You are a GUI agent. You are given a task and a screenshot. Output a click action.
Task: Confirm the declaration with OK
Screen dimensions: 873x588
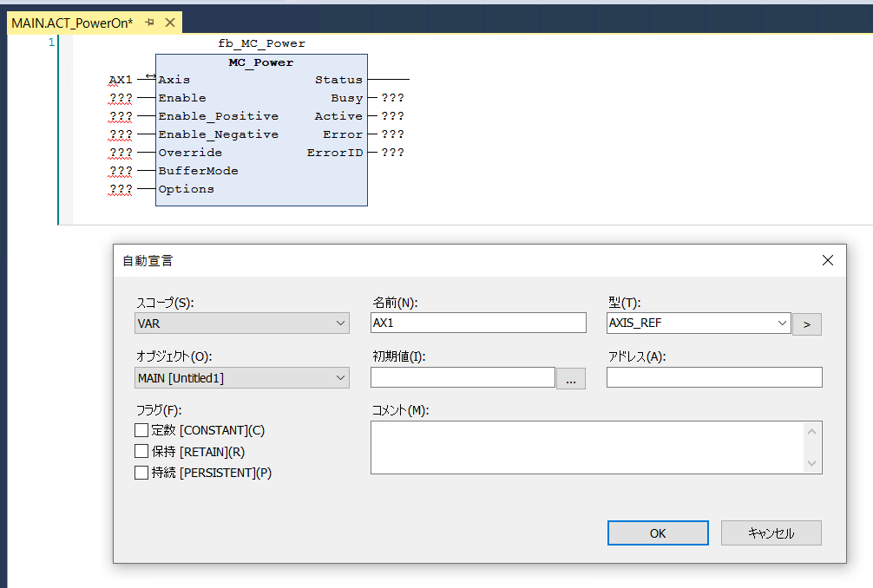tap(658, 532)
